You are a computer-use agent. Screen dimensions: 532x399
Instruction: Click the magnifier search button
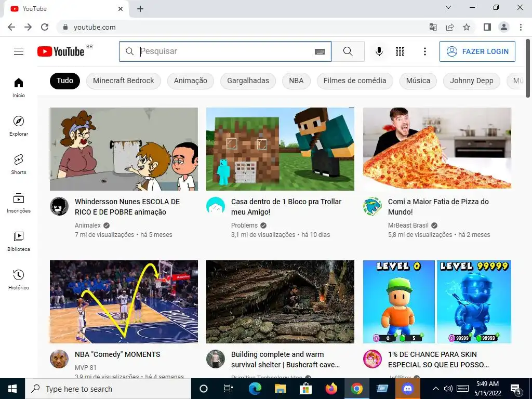pos(348,51)
